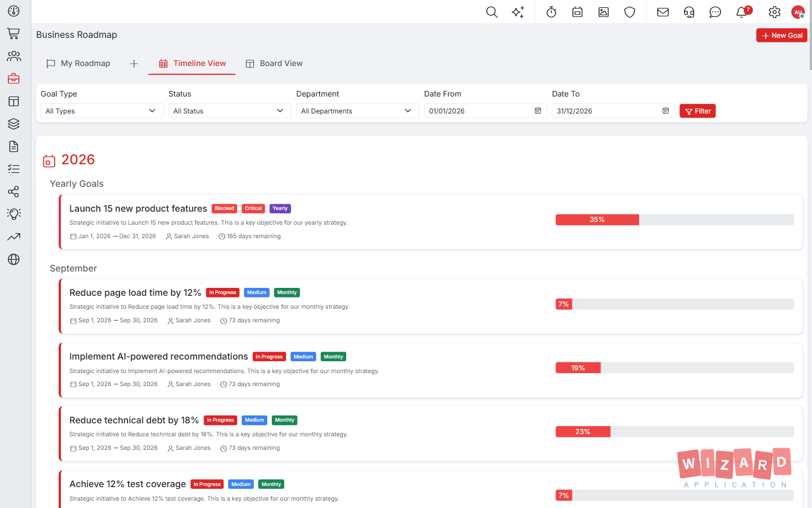Click the purple Yearly badge
The image size is (812, 508).
(x=280, y=208)
